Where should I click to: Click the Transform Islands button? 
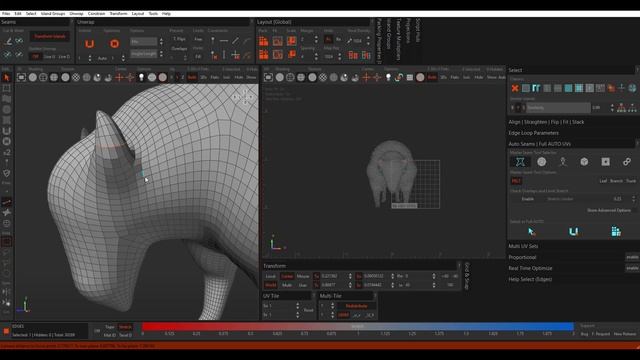[49, 36]
